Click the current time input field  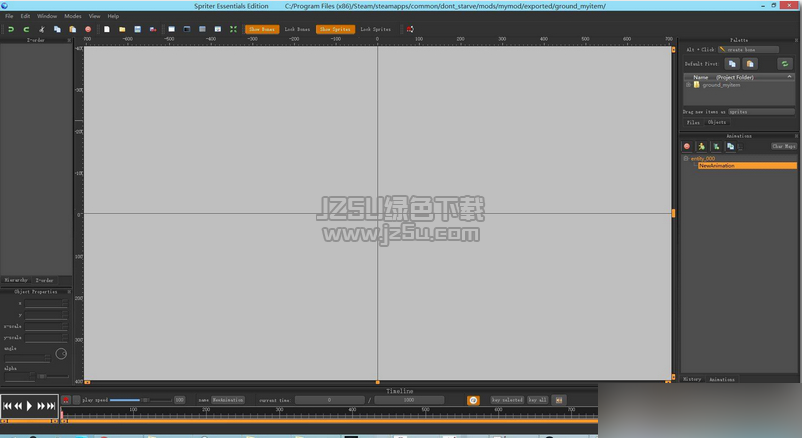[x=329, y=400]
